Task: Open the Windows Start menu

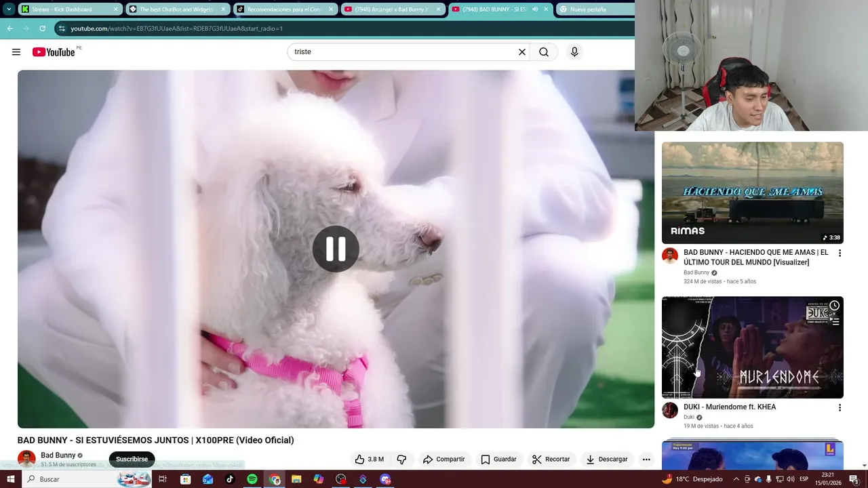Action: [x=10, y=479]
